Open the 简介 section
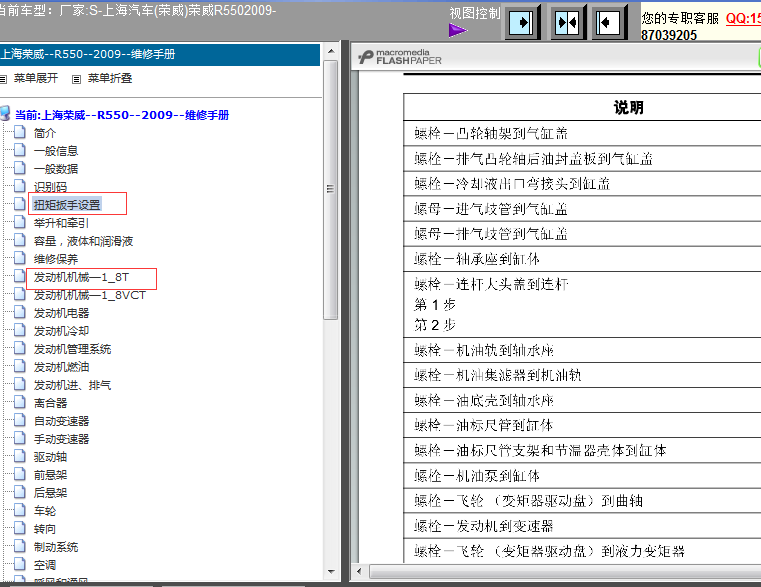The width and height of the screenshot is (761, 587). click(45, 133)
